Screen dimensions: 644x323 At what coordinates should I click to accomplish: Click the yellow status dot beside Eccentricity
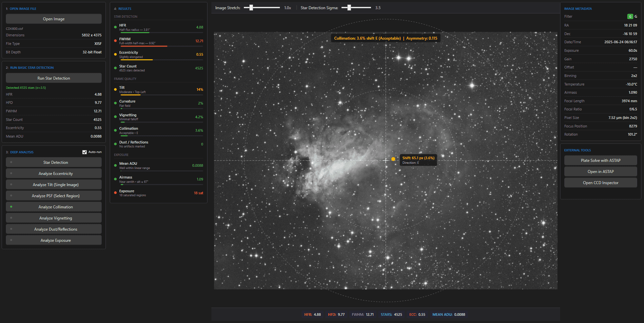pos(115,54)
